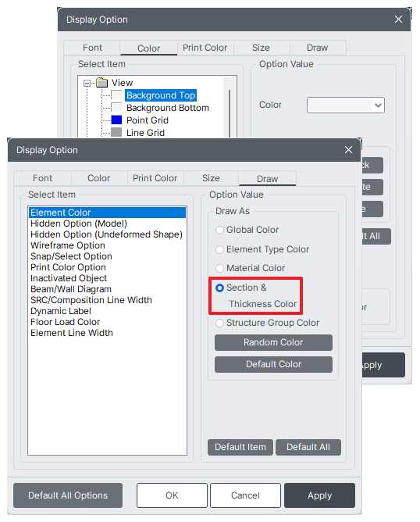
Task: Select Background Bottom tree item
Action: pyautogui.click(x=168, y=108)
